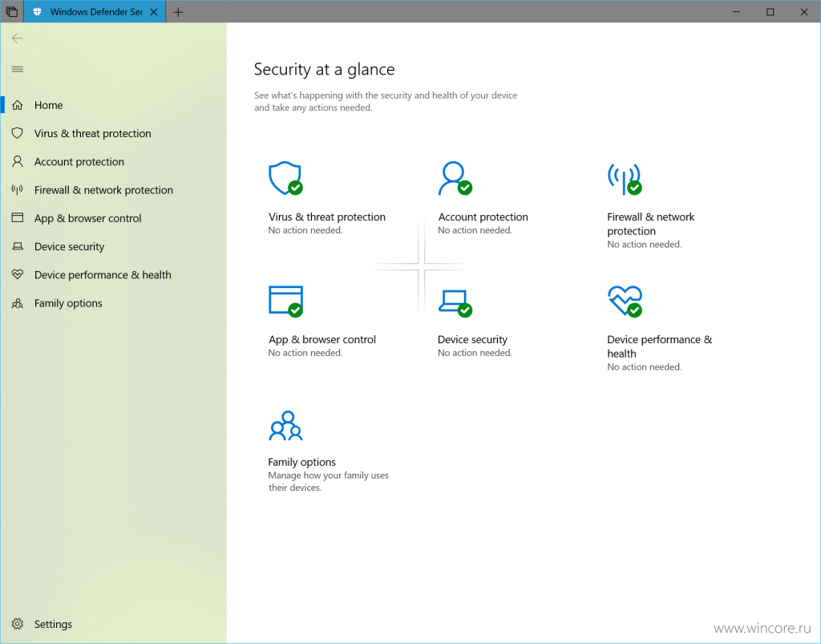The width and height of the screenshot is (821, 644).
Task: Click the shield icon in the sidebar
Action: [18, 133]
